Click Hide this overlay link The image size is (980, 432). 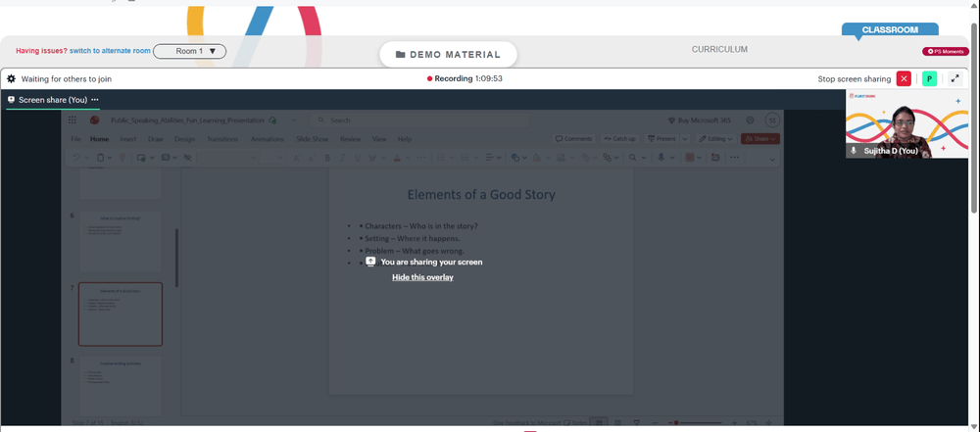click(422, 277)
